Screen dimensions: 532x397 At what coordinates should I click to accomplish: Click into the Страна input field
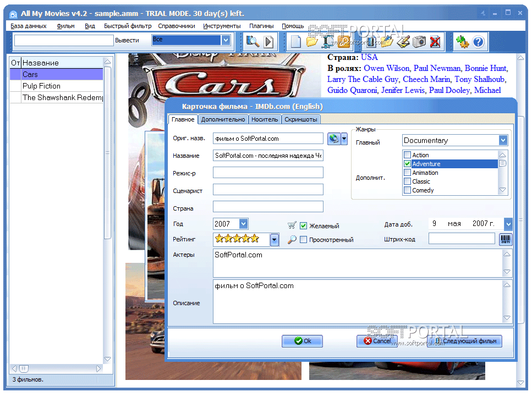(268, 207)
